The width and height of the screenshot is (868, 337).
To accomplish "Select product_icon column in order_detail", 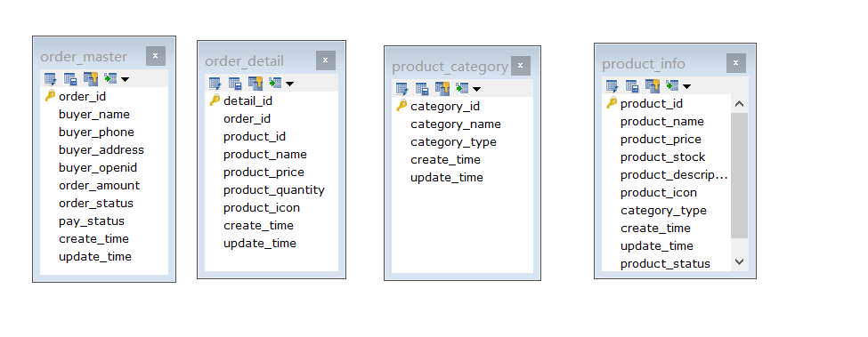I will [x=262, y=208].
